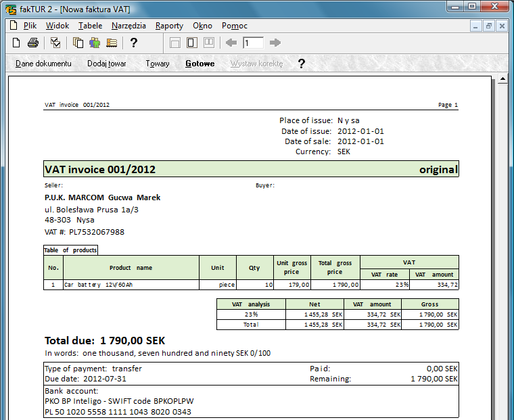Click the new document toolbar icon
Screen dimensions: 514x420
coord(16,43)
